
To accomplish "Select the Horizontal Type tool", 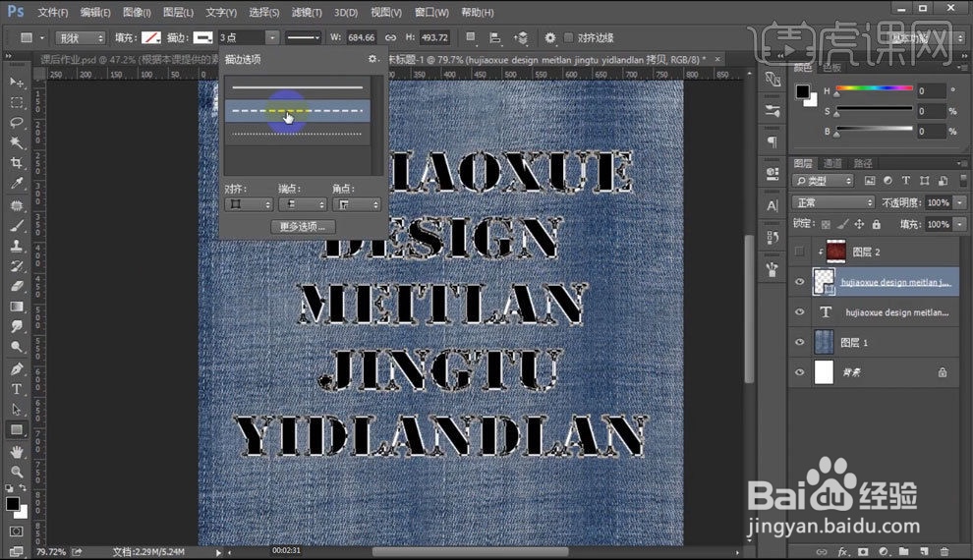I will coord(17,389).
